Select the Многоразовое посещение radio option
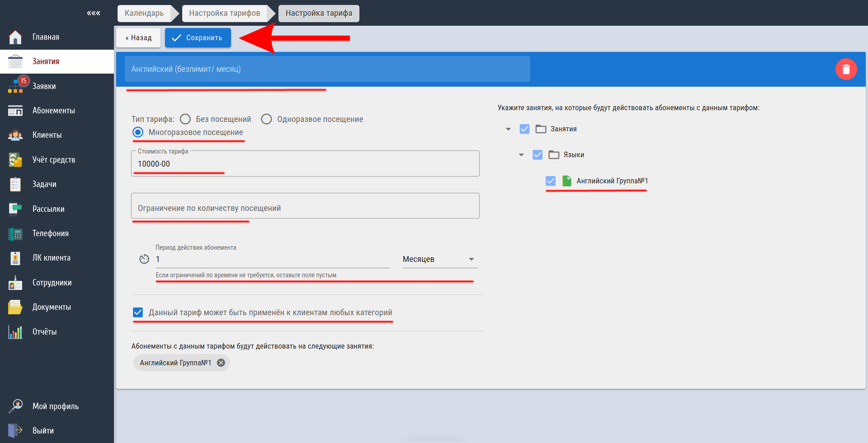This screenshot has width=868, height=443. coord(138,132)
